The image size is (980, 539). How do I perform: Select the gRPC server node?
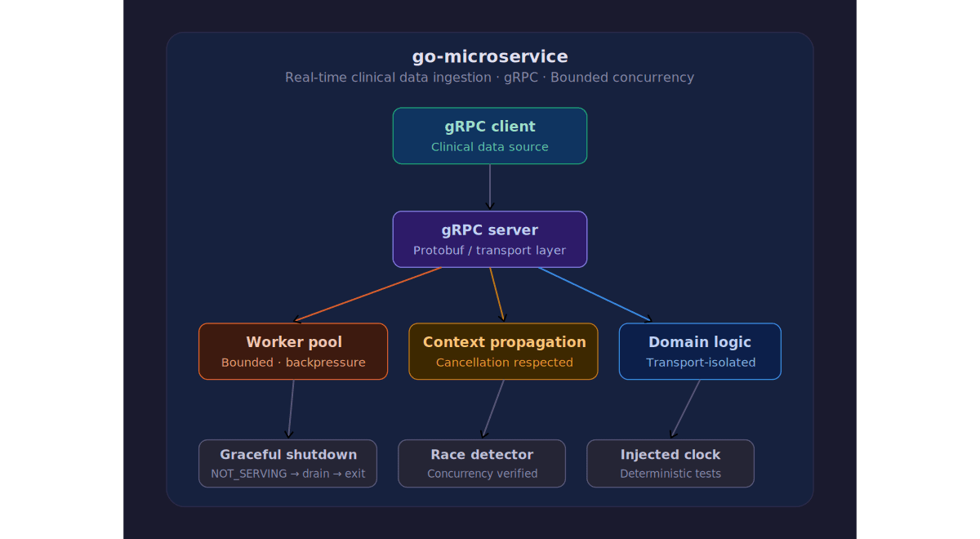click(x=490, y=239)
